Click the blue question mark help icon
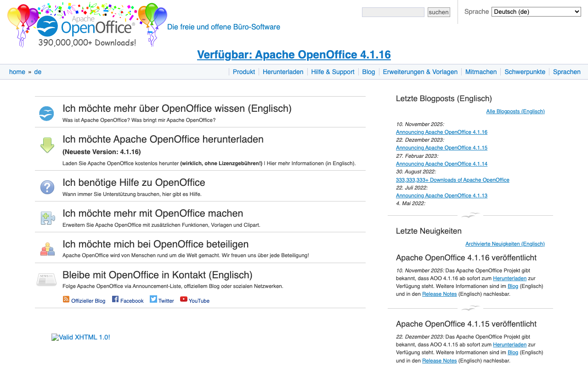The height and width of the screenshot is (368, 588). coord(47,187)
